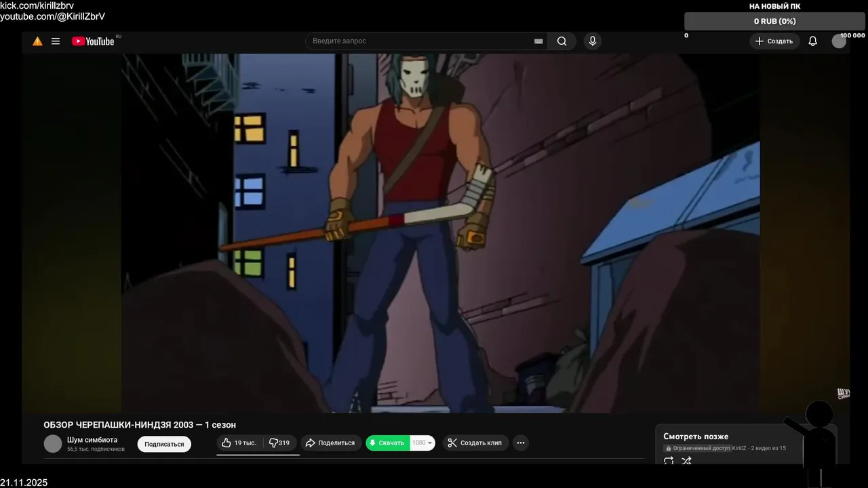868x488 pixels.
Task: Create a clip with Создать клип
Action: tap(475, 443)
